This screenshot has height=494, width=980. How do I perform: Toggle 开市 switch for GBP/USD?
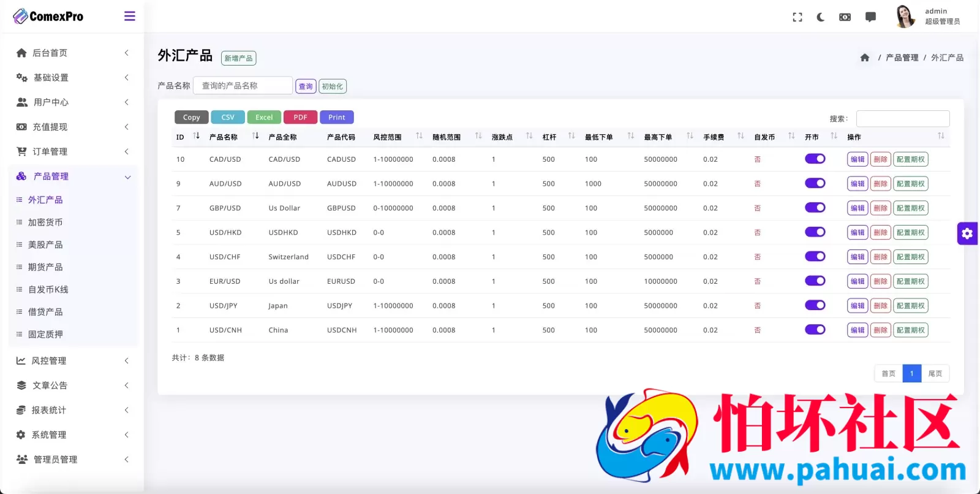[815, 208]
